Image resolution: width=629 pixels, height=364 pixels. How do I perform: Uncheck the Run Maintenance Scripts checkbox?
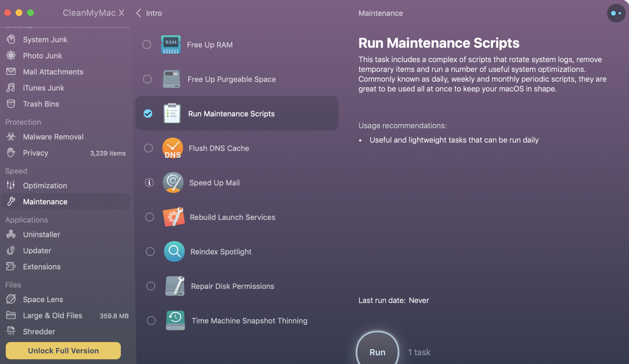tap(148, 113)
